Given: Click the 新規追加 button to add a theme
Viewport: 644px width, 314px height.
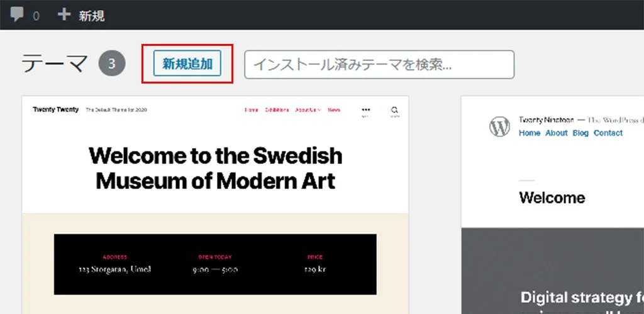Looking at the screenshot, I should click(x=187, y=63).
